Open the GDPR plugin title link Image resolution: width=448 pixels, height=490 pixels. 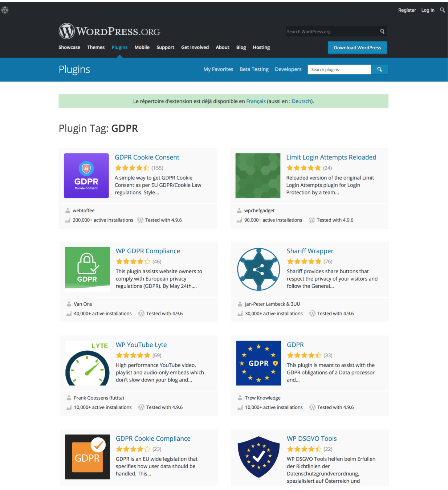point(295,345)
